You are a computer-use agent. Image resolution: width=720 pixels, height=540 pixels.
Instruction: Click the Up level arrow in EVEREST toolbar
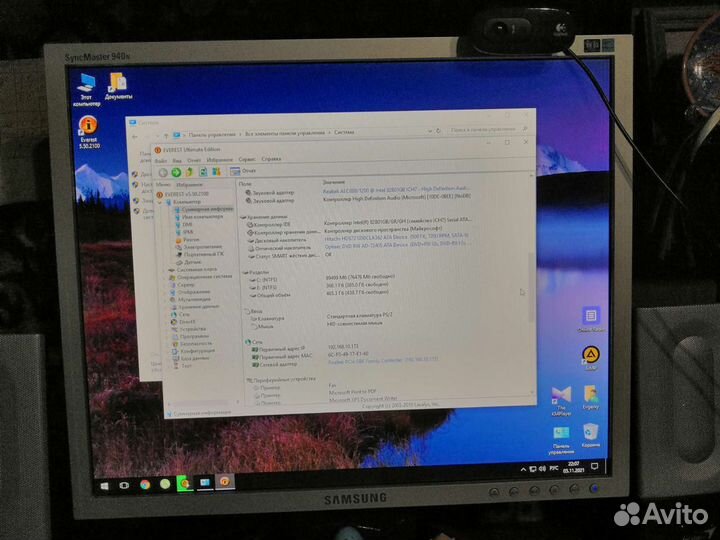189,172
